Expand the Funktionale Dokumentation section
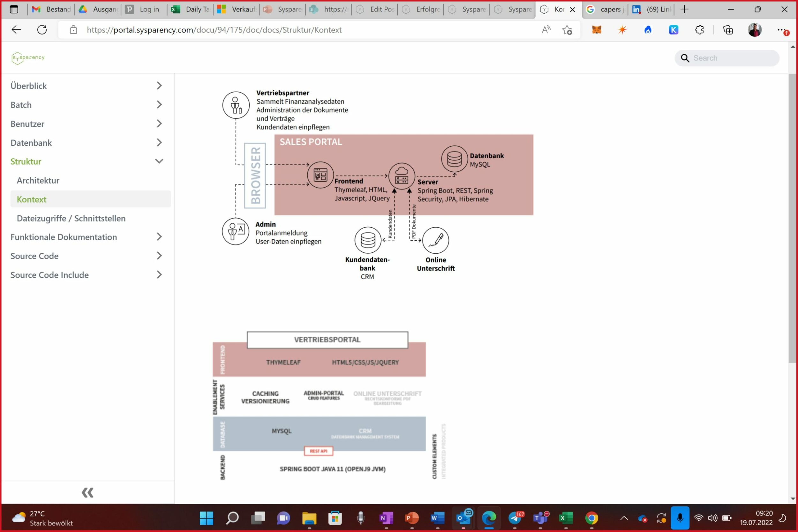Image resolution: width=798 pixels, height=532 pixels. tap(159, 237)
